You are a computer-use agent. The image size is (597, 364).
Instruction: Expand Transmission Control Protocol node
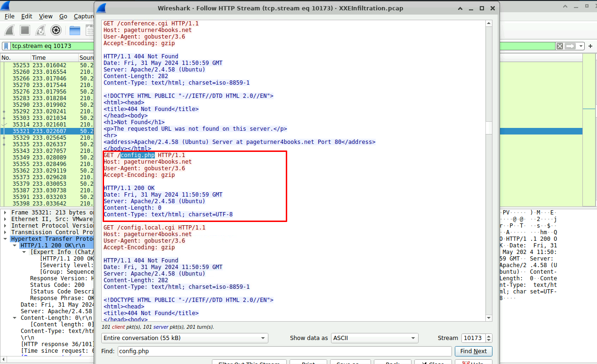pyautogui.click(x=5, y=232)
